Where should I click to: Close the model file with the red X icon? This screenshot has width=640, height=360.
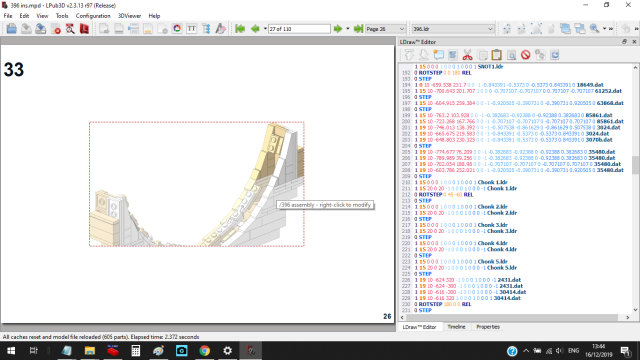(x=55, y=29)
